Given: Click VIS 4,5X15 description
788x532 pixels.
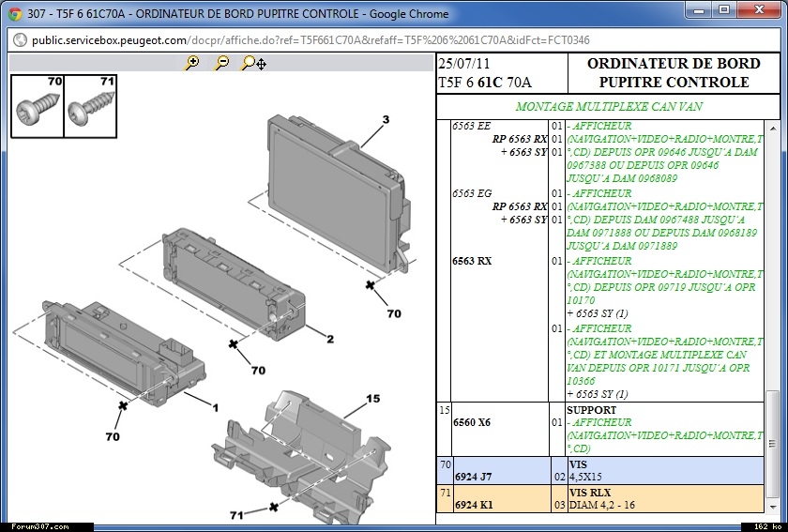Looking at the screenshot, I should 585,471.
